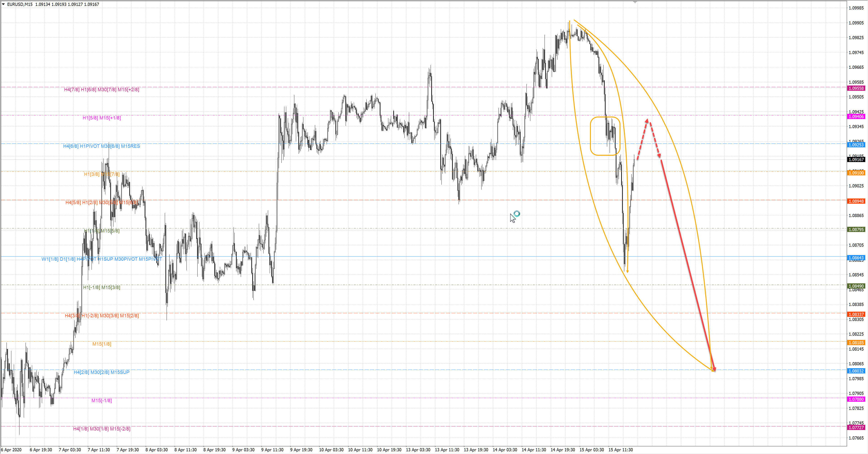Click the H4[1/8] M30[1/8] M15[-2/8] label
Screen dimensions: 868x454
[101, 429]
